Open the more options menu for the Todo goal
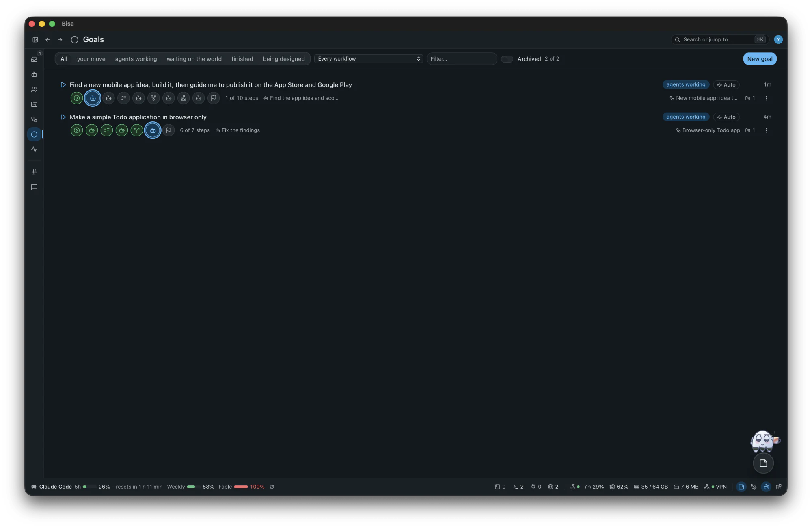The image size is (812, 528). click(x=766, y=130)
